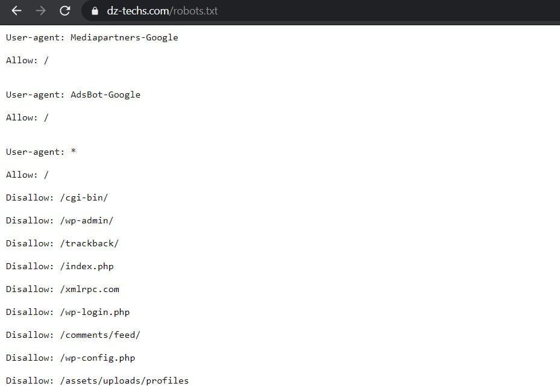Focus the address bar showing dz-techs.com/robots.txt

point(320,11)
